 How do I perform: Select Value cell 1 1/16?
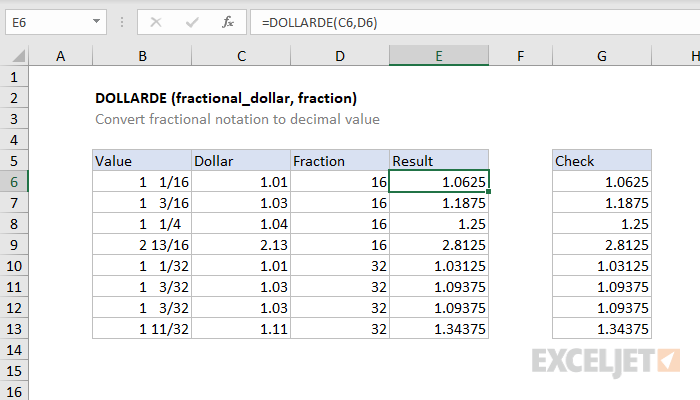[142, 182]
